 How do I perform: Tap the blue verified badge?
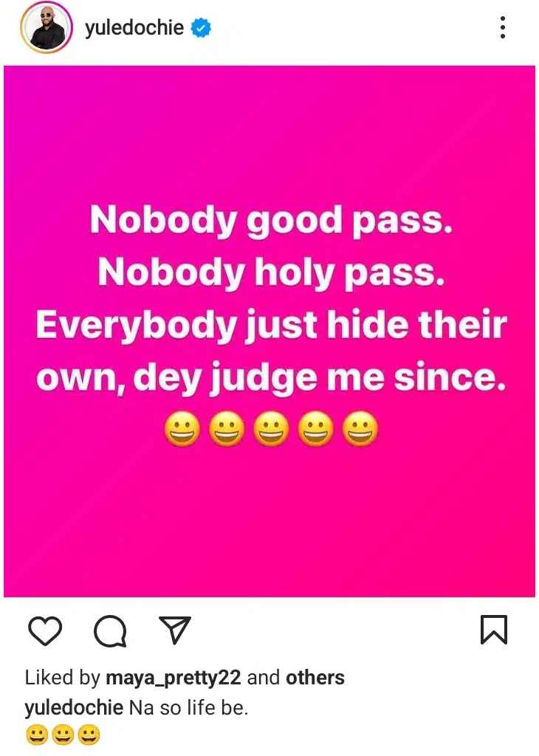201,27
